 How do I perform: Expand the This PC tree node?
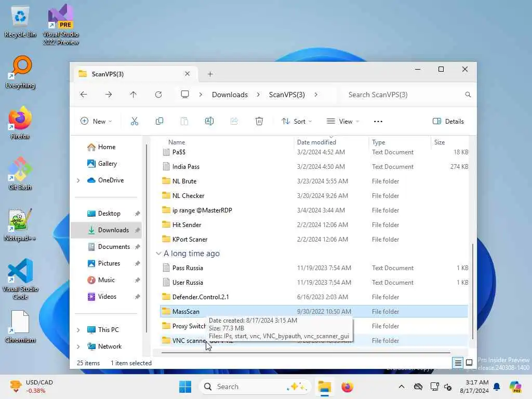pos(78,330)
